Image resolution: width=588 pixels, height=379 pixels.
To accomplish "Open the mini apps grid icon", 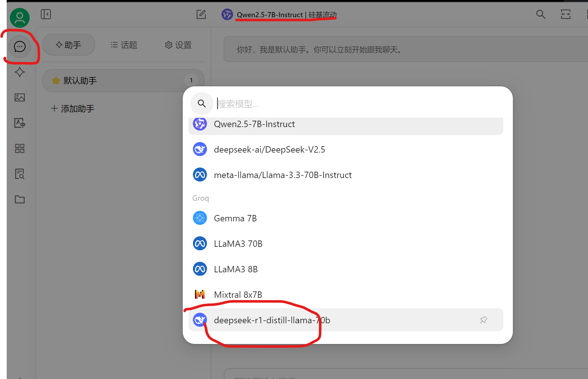I will pos(20,148).
